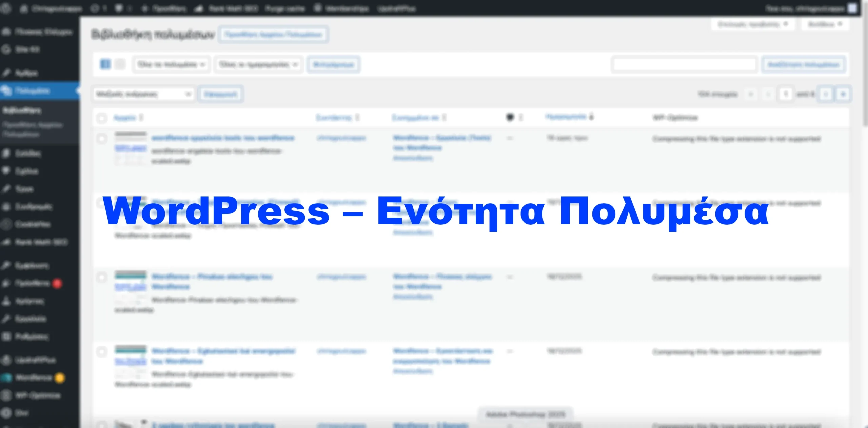Click the site home icon in admin bar
This screenshot has width=868, height=428.
[x=24, y=8]
